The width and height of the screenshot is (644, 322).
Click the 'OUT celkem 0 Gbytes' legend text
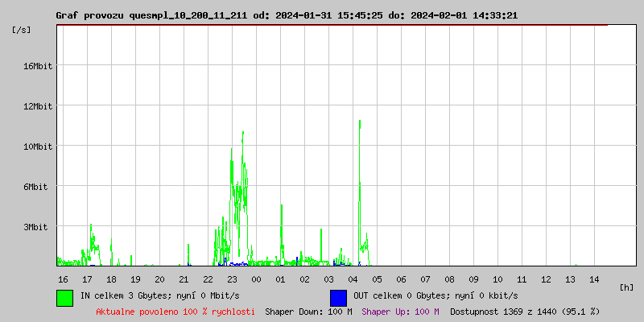[436, 295]
